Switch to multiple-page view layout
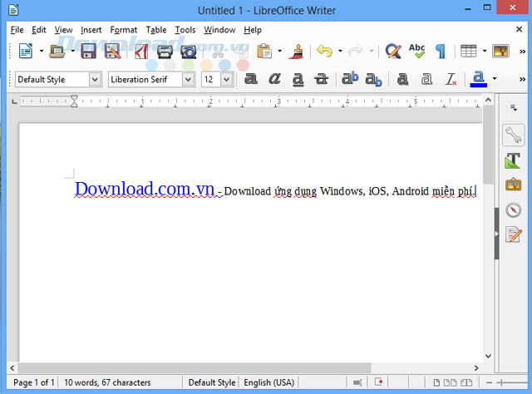The height and width of the screenshot is (394, 532). click(x=450, y=383)
